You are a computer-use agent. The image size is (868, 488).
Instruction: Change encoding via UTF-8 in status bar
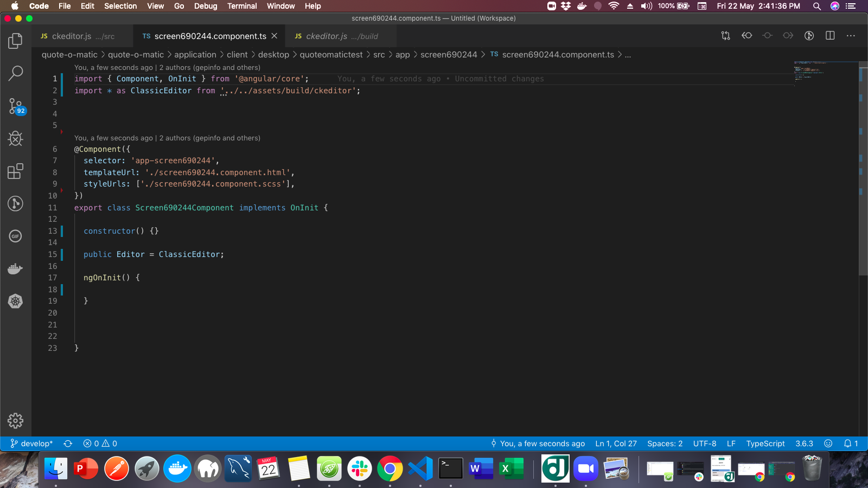pyautogui.click(x=705, y=444)
